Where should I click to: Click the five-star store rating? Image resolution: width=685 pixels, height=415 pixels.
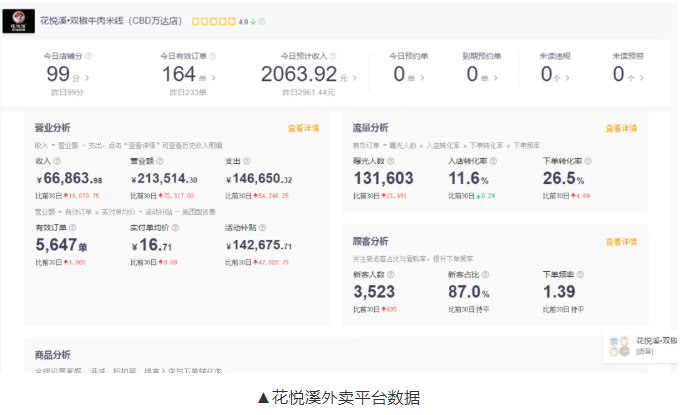212,20
